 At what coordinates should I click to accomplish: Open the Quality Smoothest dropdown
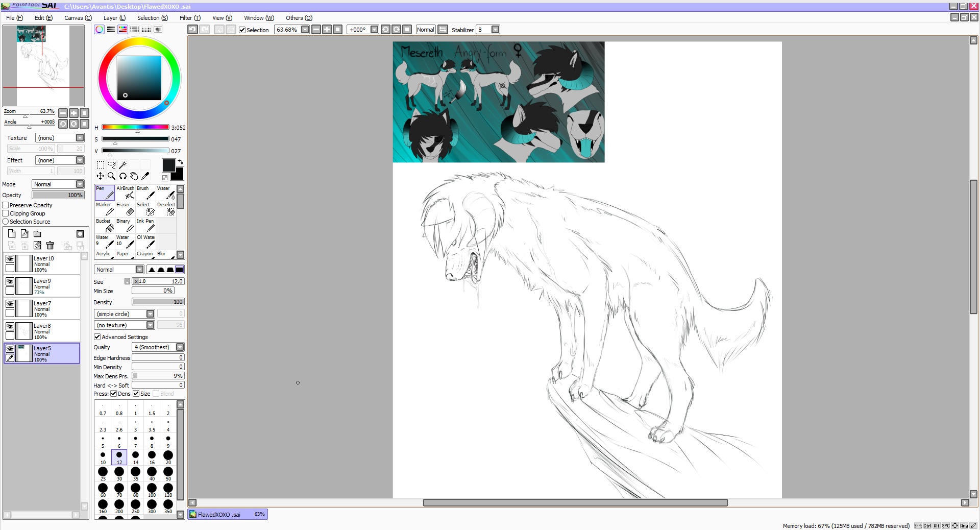[x=180, y=347]
